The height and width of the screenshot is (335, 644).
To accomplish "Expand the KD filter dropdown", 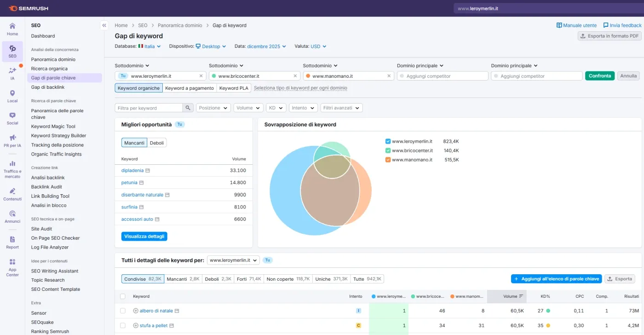I will click(x=276, y=108).
